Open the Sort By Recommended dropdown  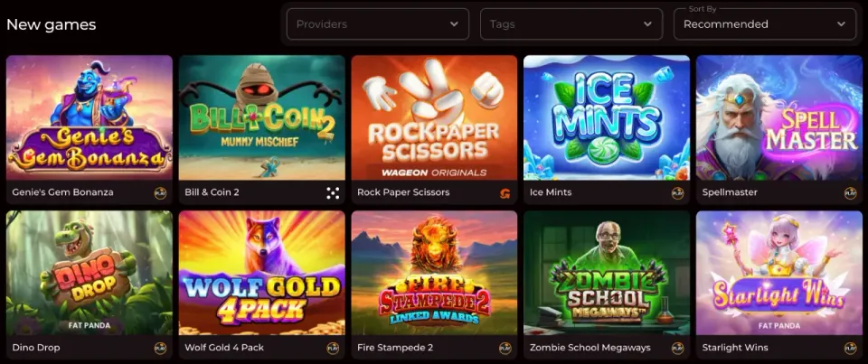[x=765, y=24]
